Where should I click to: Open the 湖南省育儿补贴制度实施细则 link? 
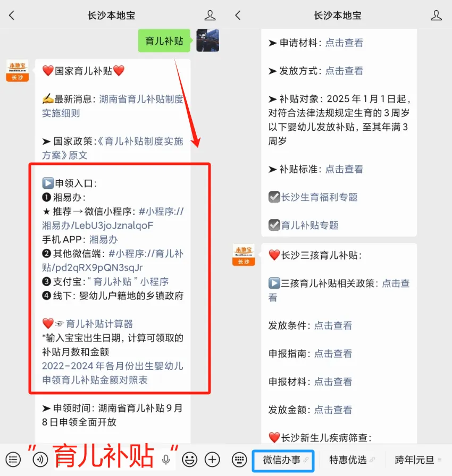[113, 106]
